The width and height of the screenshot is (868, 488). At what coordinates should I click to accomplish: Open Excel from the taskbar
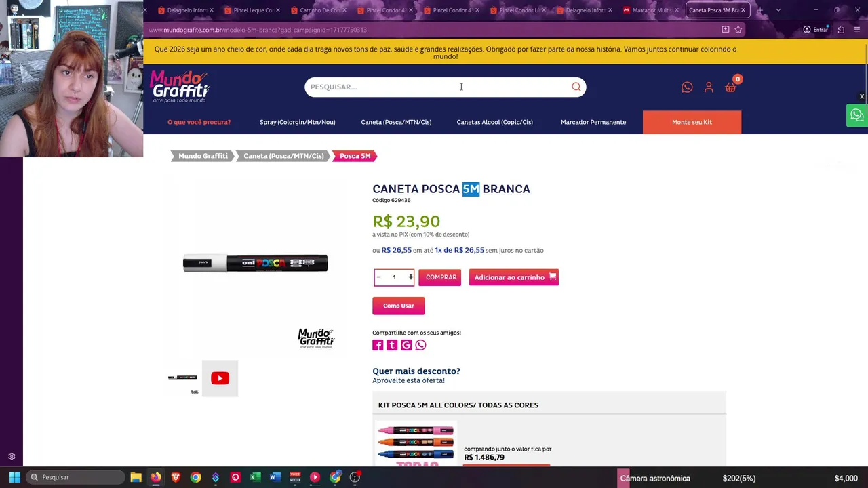[x=255, y=477]
